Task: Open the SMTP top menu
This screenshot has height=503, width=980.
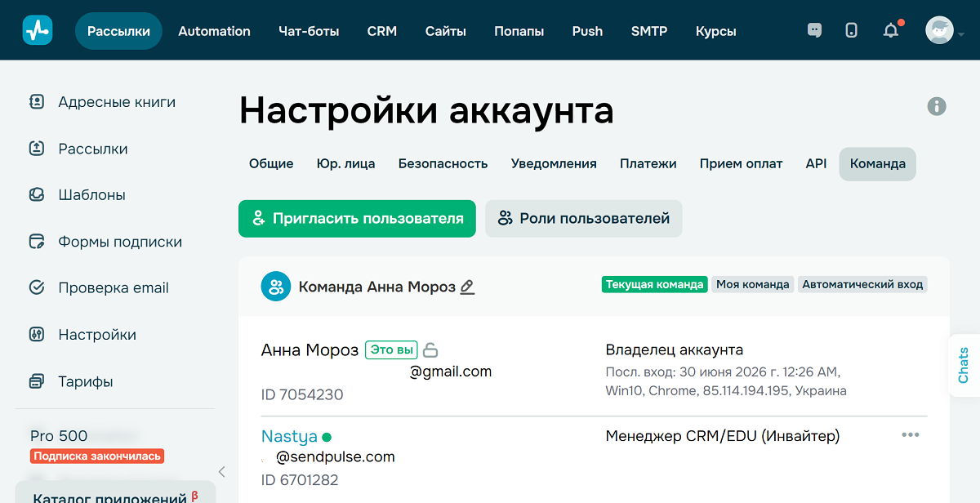Action: pos(649,31)
